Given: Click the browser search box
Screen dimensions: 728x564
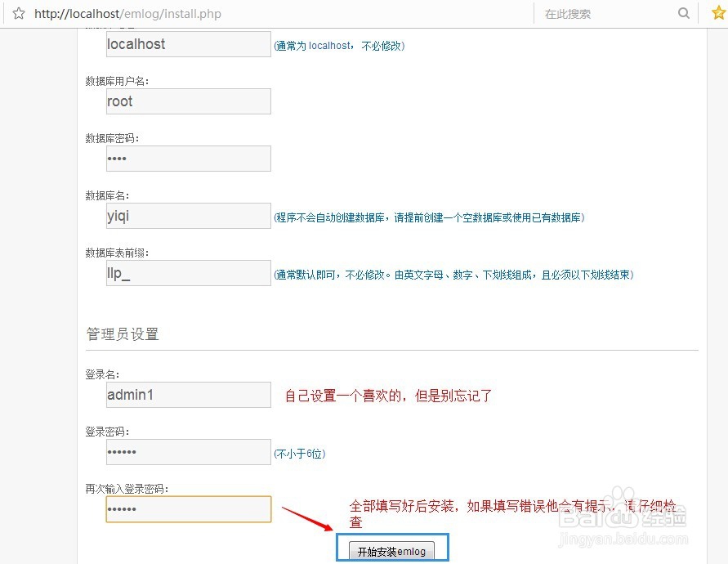Looking at the screenshot, I should (608, 14).
